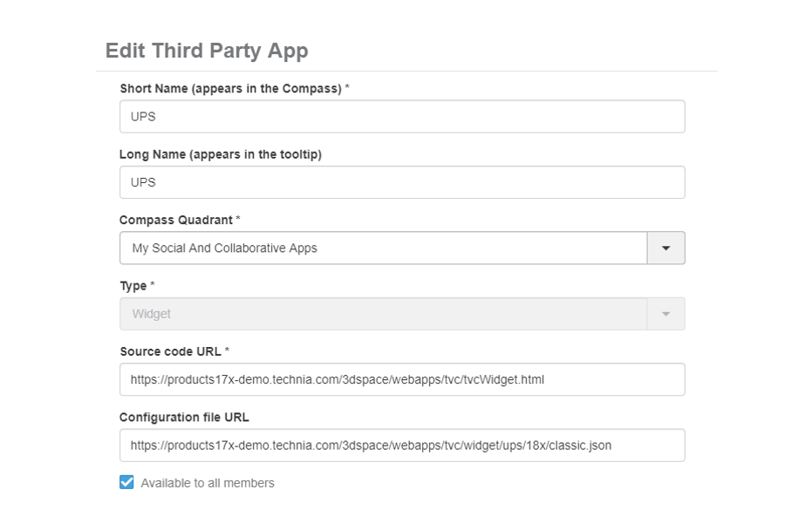Click the 'Configuration file URL' label
The width and height of the screenshot is (812, 517).
click(x=183, y=417)
